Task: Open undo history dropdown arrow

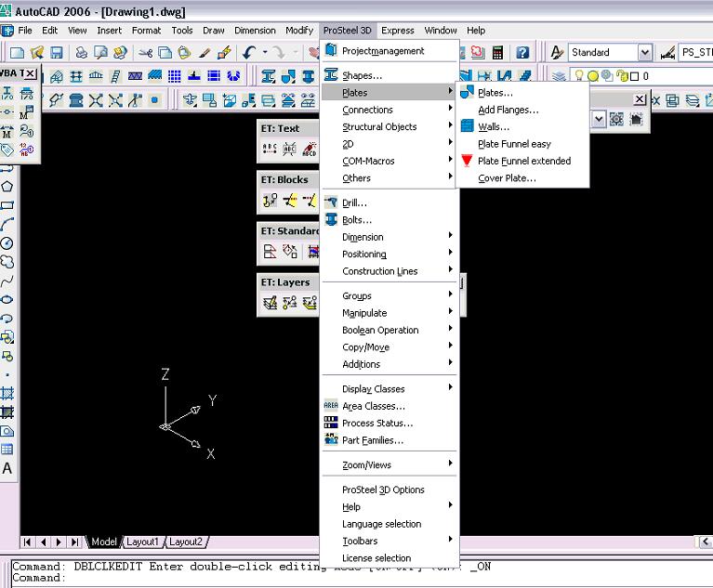Action: point(265,53)
